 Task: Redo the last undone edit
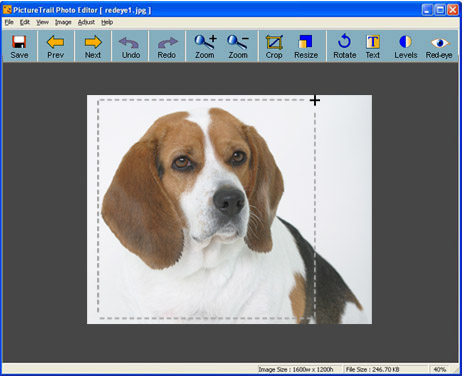167,46
